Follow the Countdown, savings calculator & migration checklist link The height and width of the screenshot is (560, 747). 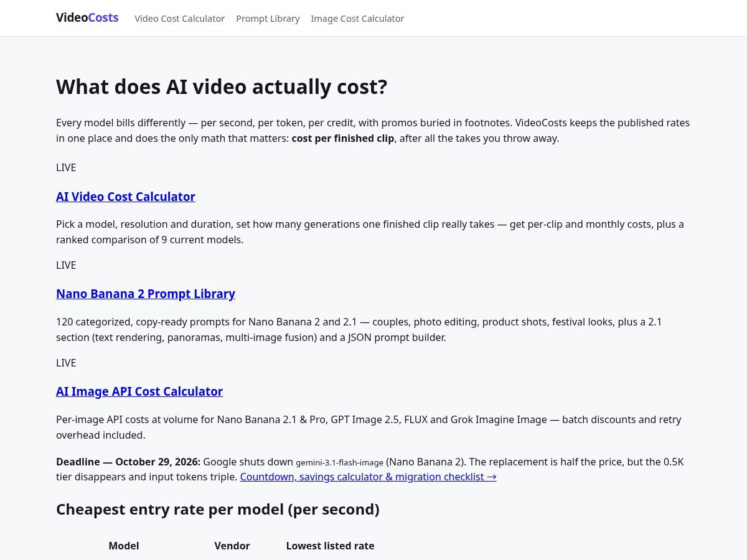[x=368, y=477]
